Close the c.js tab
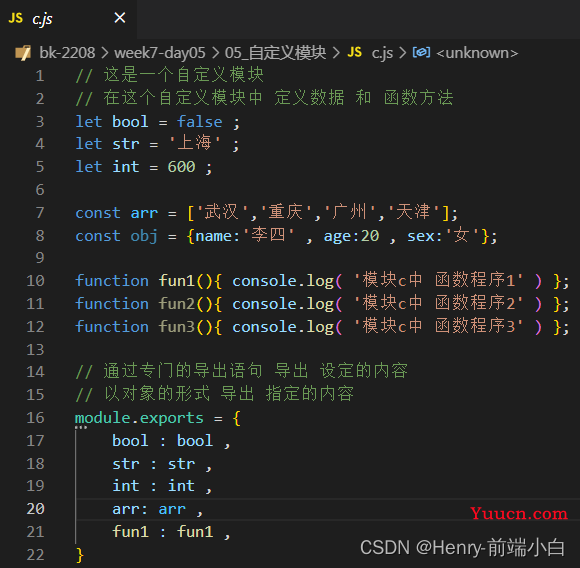The height and width of the screenshot is (568, 580). coord(120,18)
